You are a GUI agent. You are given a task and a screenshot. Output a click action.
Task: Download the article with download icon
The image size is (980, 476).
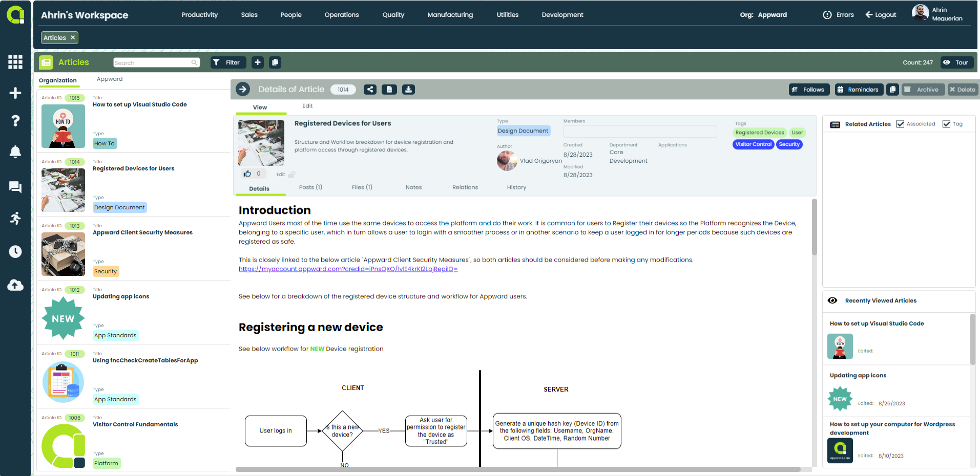408,90
